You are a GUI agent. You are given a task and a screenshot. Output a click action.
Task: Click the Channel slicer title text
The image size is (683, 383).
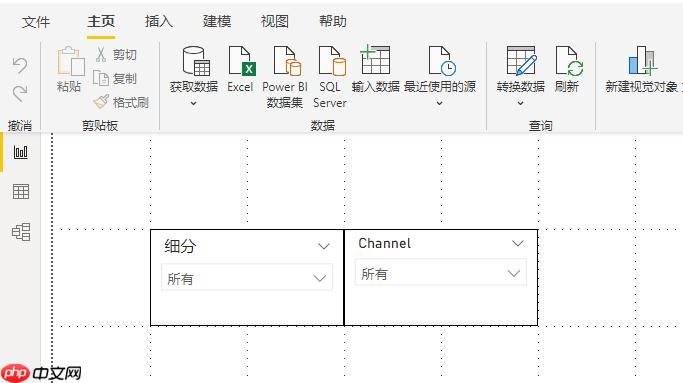(x=384, y=243)
